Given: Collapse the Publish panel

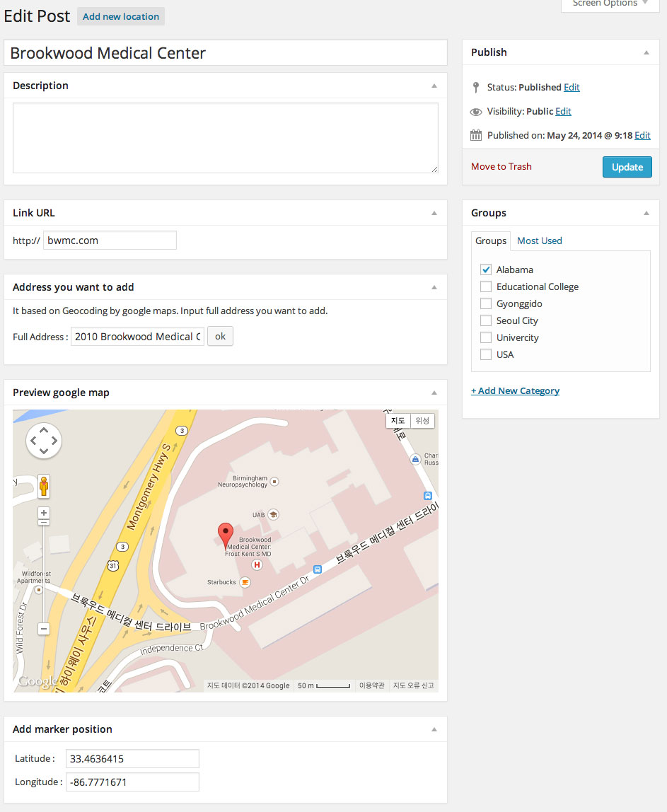Looking at the screenshot, I should coord(646,52).
